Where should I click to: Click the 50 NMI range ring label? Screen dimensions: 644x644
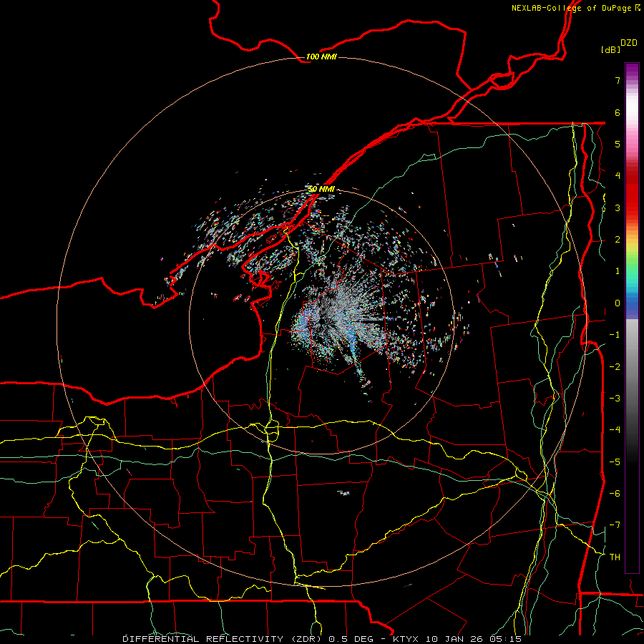(x=321, y=189)
